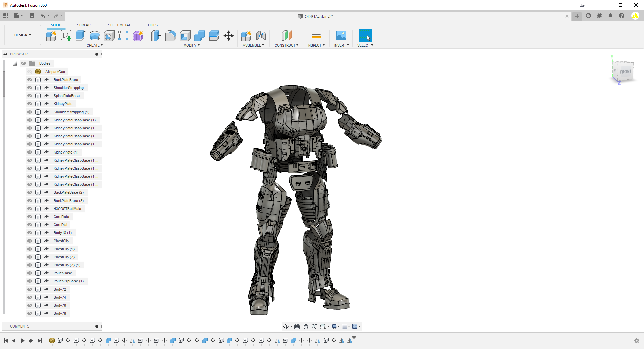Open timeline settings gear icon
The image size is (644, 349).
(636, 341)
